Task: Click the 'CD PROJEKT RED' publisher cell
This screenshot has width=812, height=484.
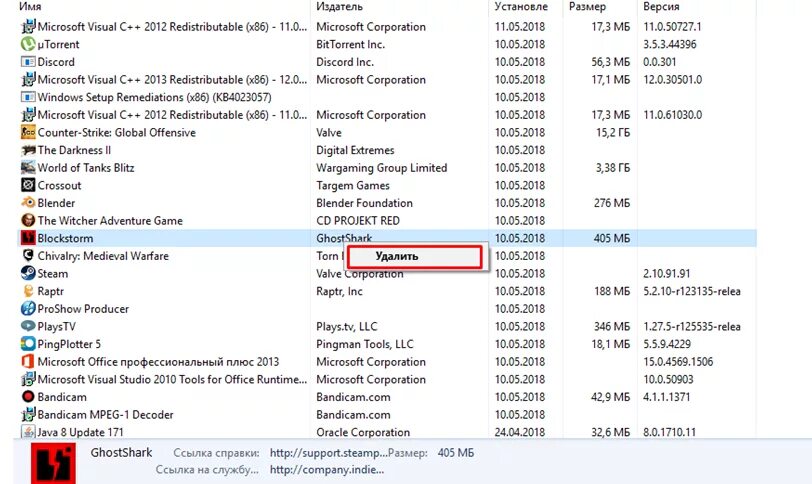Action: tap(358, 221)
